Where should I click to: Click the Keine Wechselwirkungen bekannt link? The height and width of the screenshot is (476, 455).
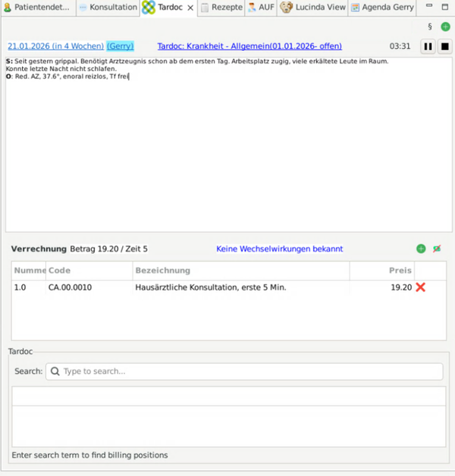click(279, 249)
